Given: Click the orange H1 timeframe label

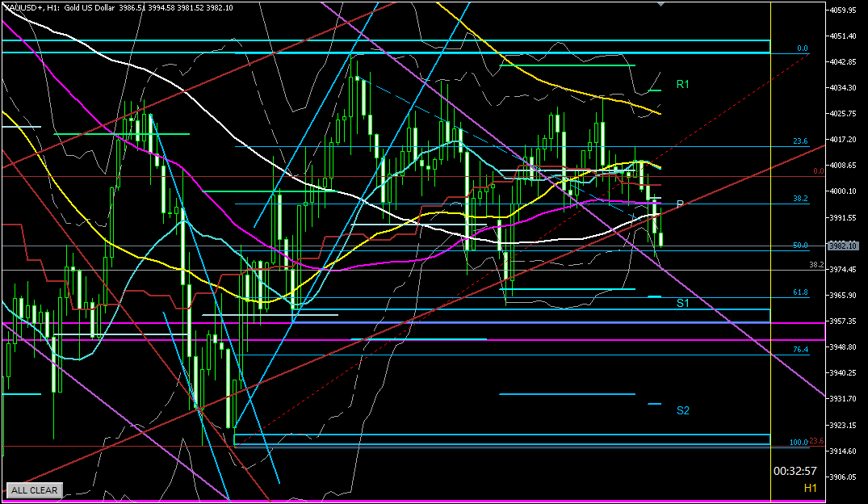Looking at the screenshot, I should point(810,489).
